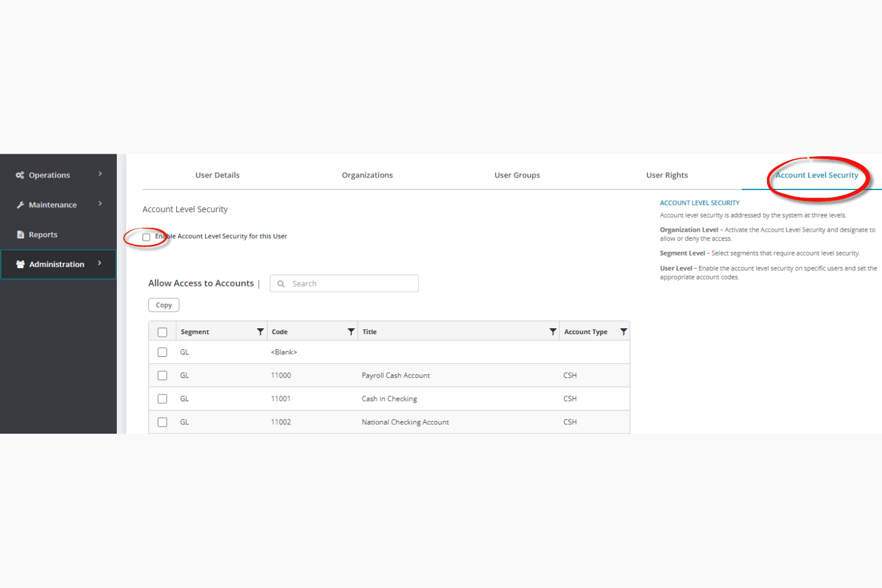This screenshot has width=882, height=588.
Task: Switch to the Organizations tab
Action: pos(367,175)
